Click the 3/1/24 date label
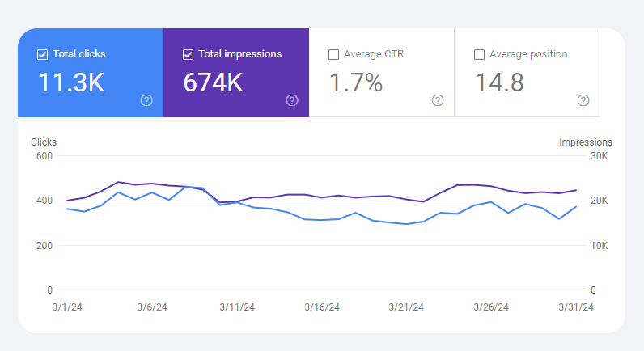 [67, 307]
